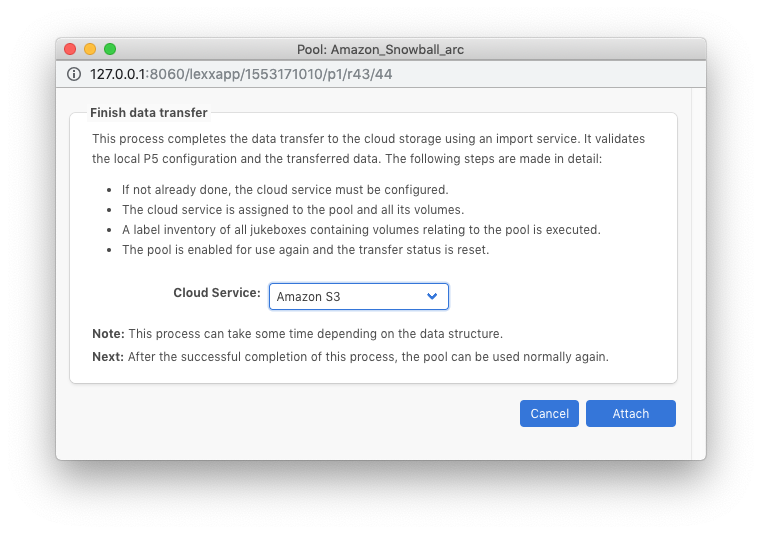Click the bullet about cloud service assigned to pool
The width and height of the screenshot is (762, 534).
click(293, 209)
